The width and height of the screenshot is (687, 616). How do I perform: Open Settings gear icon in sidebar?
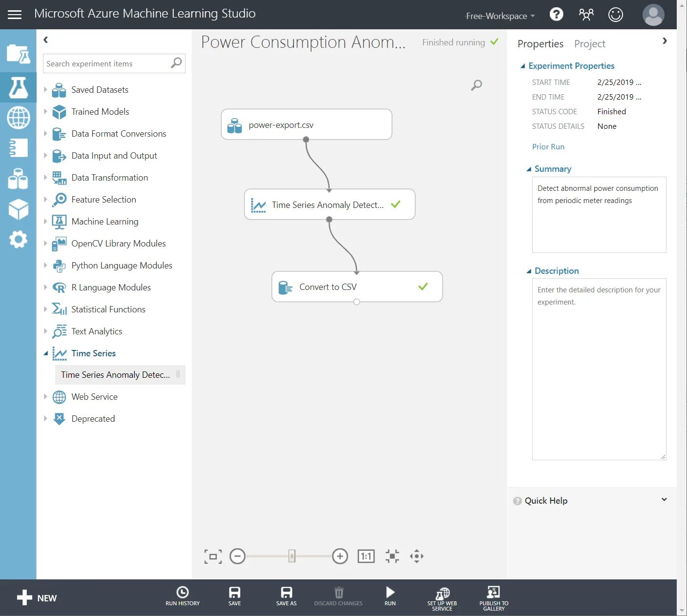(x=18, y=240)
